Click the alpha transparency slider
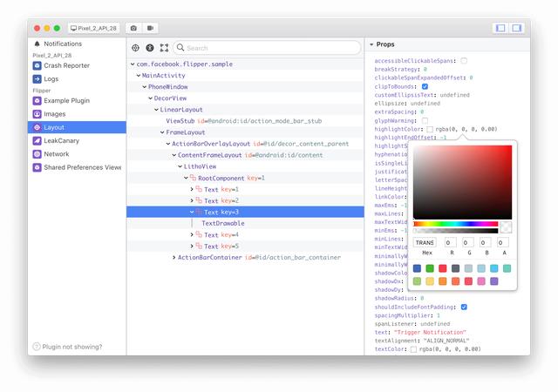558x392 pixels. 455,231
